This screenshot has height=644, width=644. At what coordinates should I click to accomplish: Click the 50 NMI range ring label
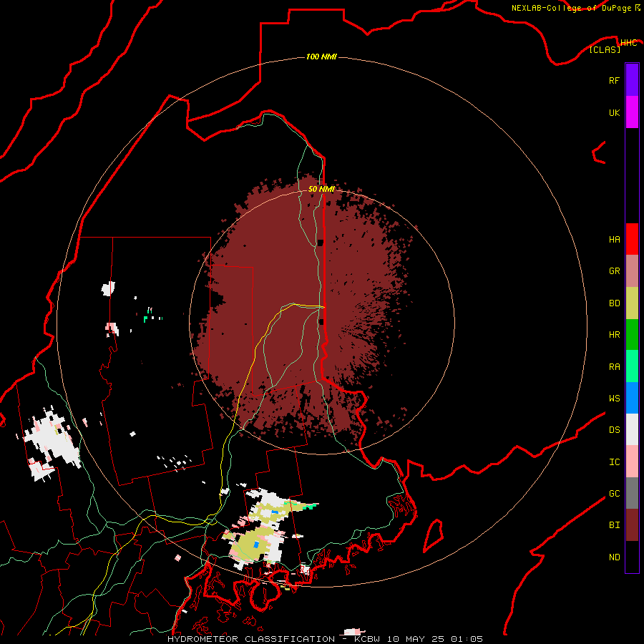point(321,189)
